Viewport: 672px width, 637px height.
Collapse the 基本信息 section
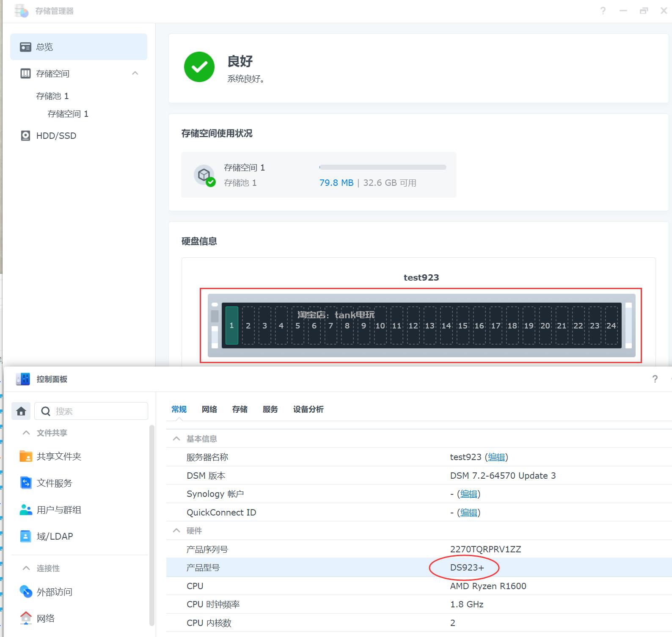tap(176, 439)
